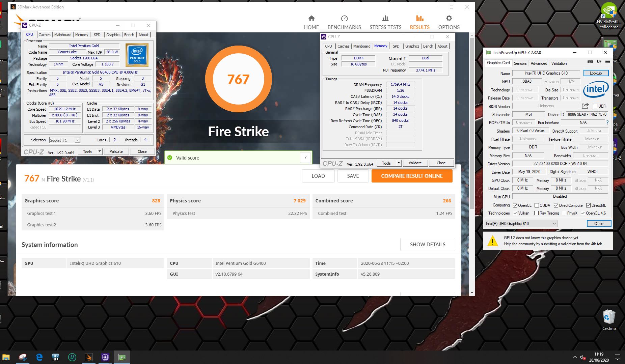This screenshot has width=625, height=364.
Task: Open STRESS TESTS bar chart icon
Action: pyautogui.click(x=385, y=18)
